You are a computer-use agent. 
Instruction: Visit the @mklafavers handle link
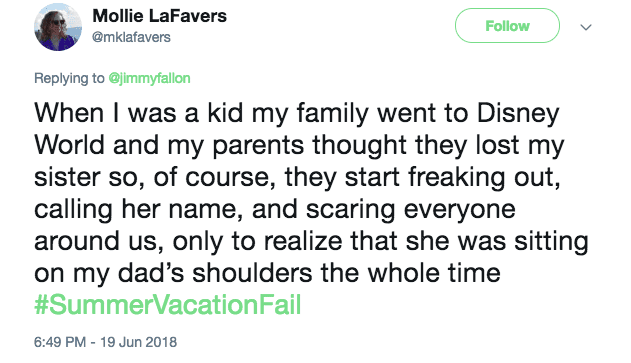(x=131, y=37)
